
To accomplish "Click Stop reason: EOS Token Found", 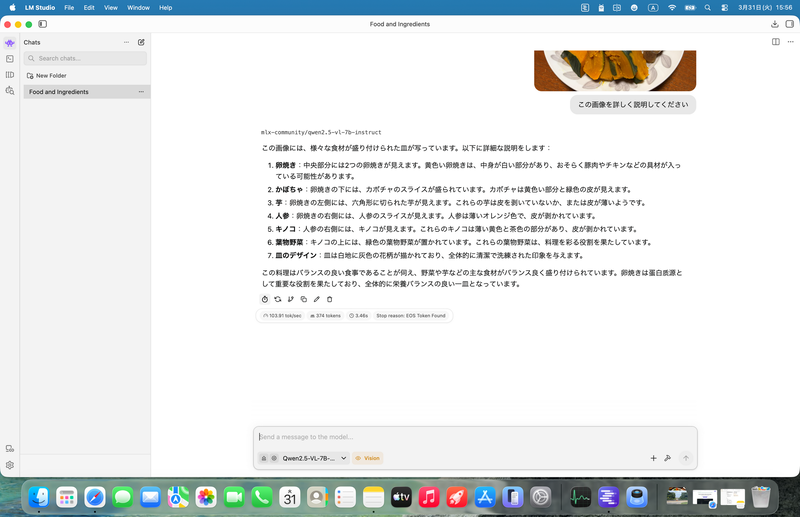I will click(411, 315).
